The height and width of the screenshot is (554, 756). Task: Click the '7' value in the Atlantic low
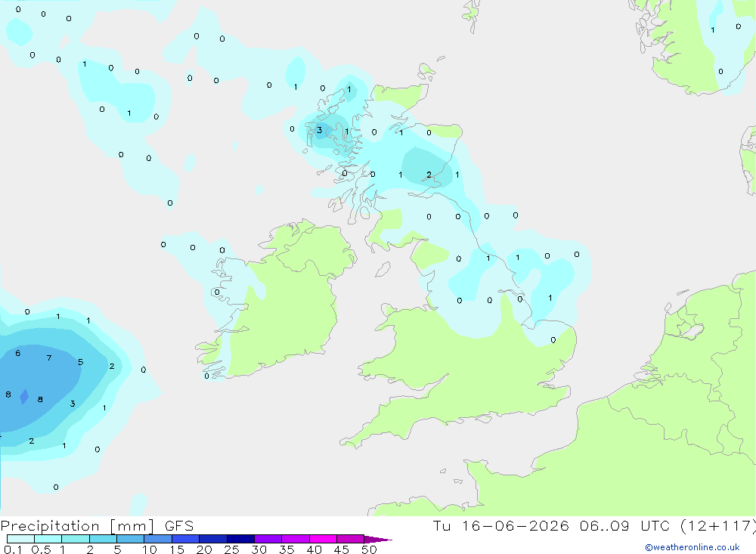pyautogui.click(x=48, y=357)
